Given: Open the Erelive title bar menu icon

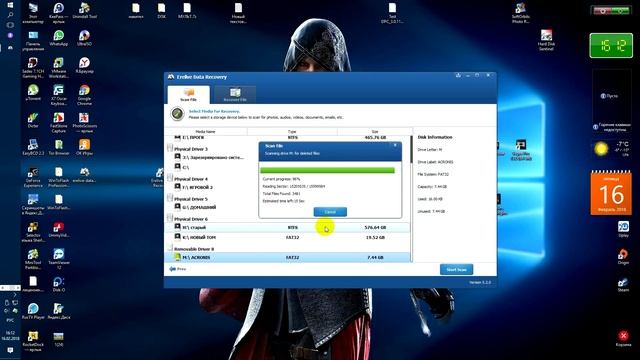Looking at the screenshot, I should [x=458, y=75].
